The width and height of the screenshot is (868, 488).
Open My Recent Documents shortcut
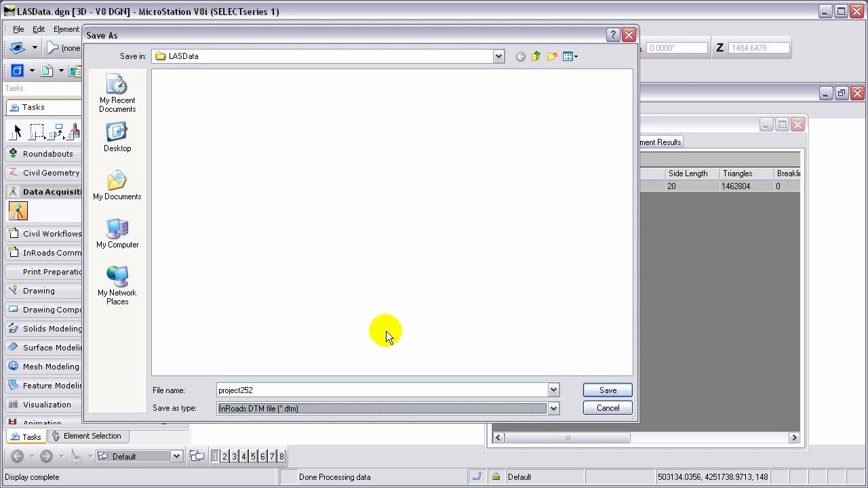[x=117, y=94]
